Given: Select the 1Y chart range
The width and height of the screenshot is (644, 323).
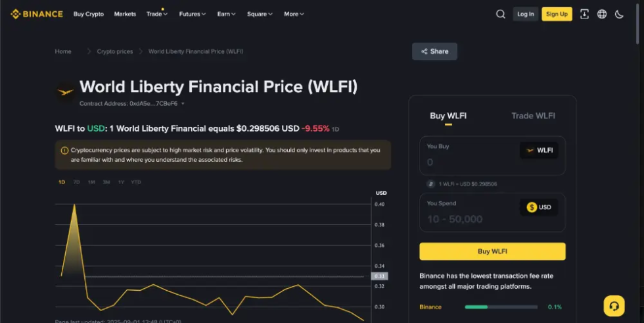Looking at the screenshot, I should [121, 182].
